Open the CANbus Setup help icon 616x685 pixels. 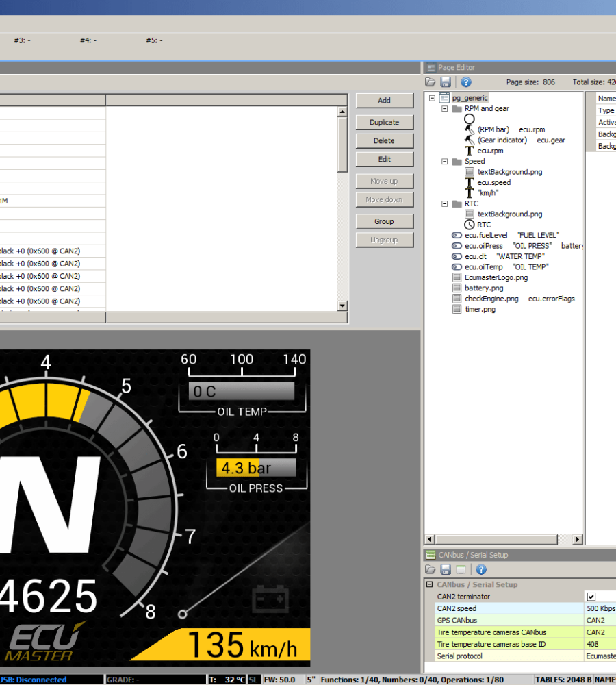[481, 570]
